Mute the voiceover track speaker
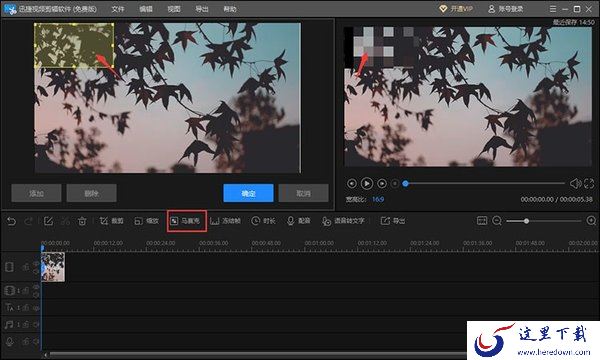Viewport: 600px width, 360px height. (36, 341)
